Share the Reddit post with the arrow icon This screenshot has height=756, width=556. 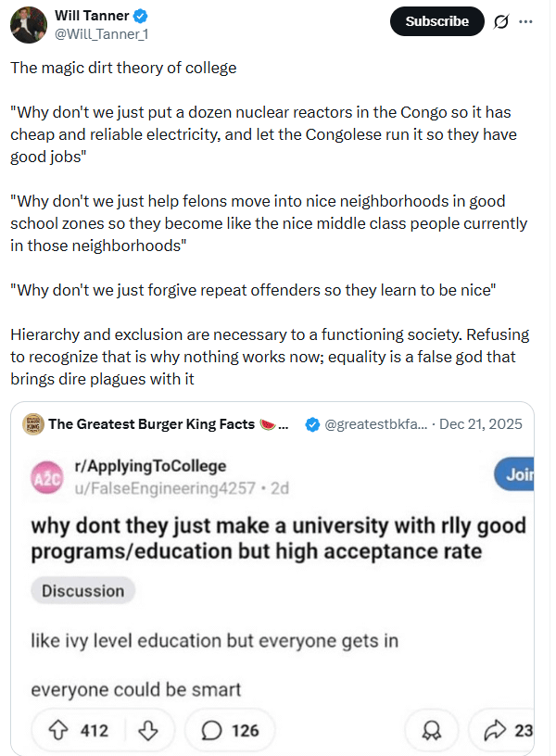click(495, 730)
